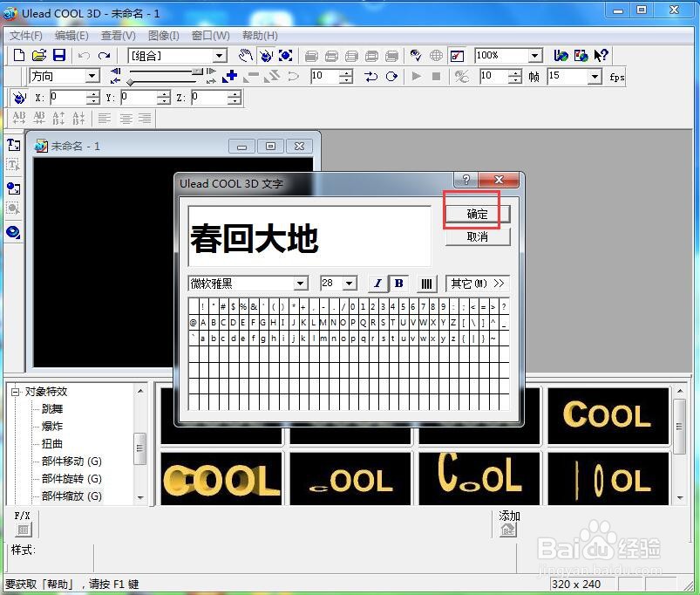Open the 查看(V) menu
700x595 pixels.
click(x=119, y=35)
